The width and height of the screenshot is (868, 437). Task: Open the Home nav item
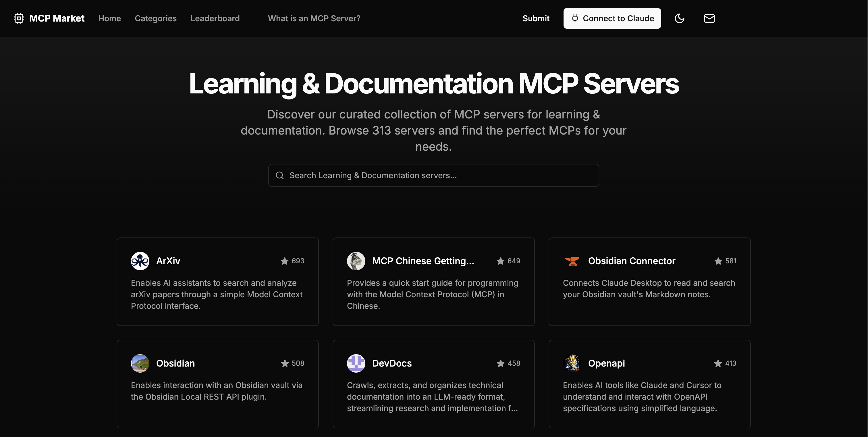coord(109,18)
